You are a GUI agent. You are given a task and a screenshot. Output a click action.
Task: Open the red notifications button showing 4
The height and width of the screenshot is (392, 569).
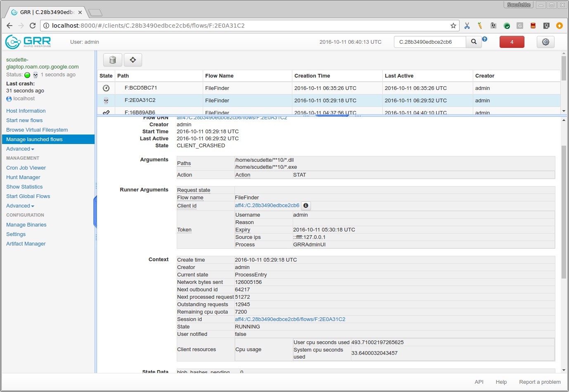pos(512,42)
